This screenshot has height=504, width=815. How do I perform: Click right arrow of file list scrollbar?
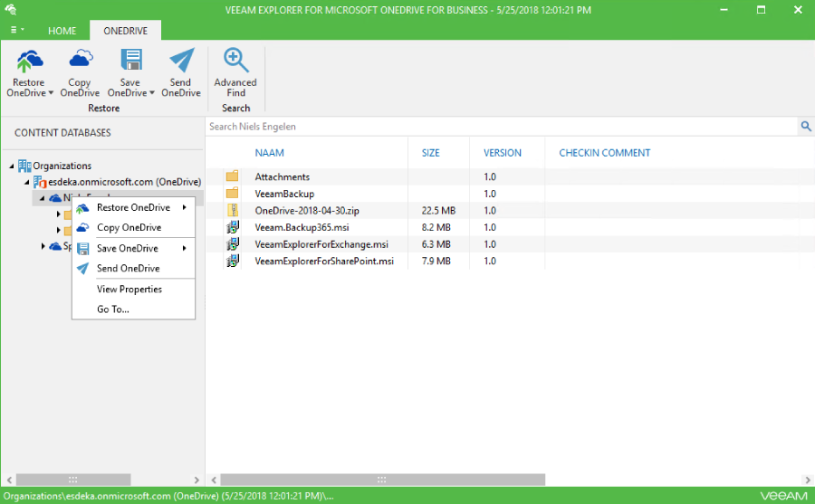coord(807,480)
